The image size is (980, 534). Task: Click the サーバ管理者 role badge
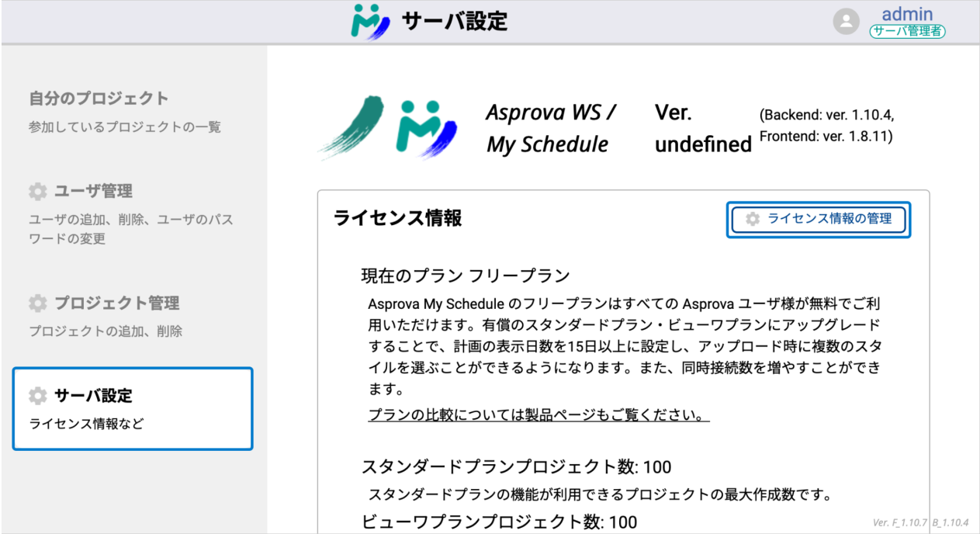907,32
